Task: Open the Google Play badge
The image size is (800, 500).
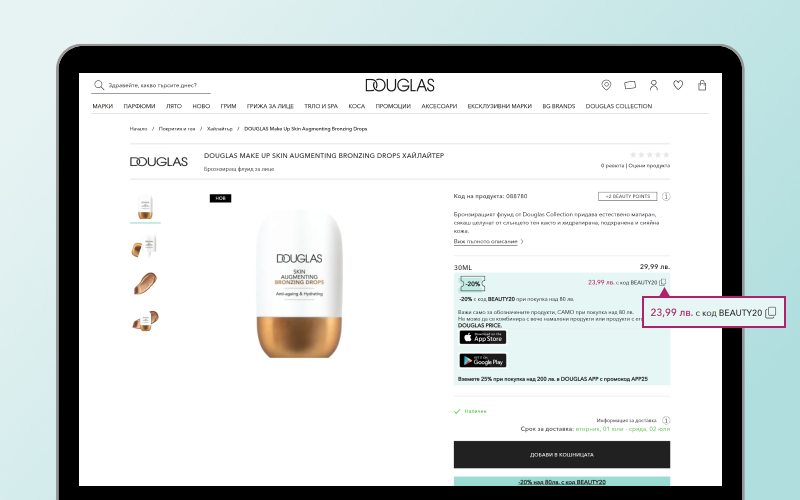Action: click(483, 361)
